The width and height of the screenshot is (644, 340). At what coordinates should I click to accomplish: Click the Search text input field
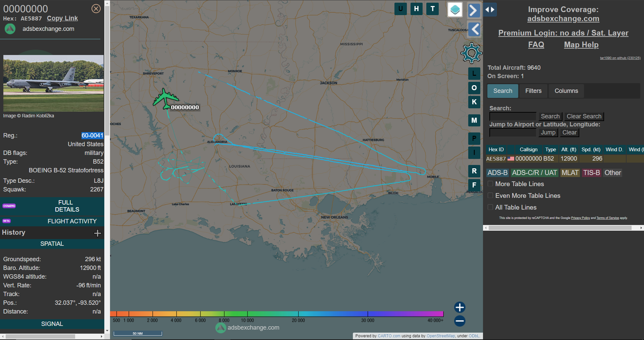(513, 116)
